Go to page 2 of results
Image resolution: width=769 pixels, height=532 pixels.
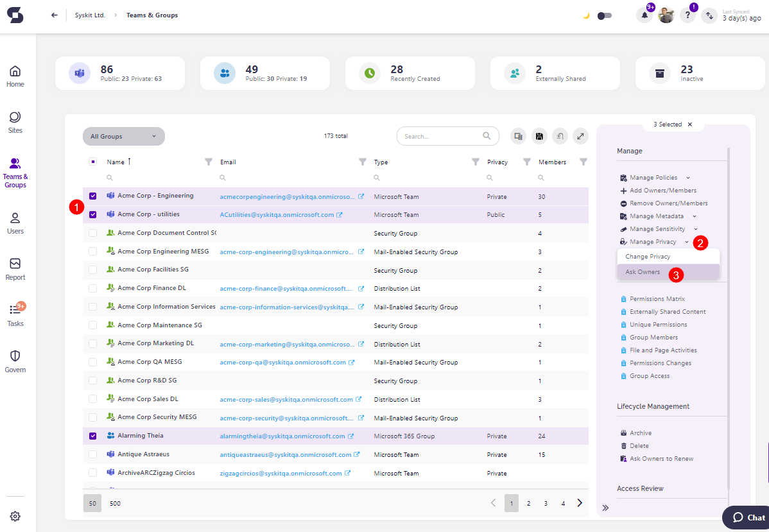[x=529, y=504]
